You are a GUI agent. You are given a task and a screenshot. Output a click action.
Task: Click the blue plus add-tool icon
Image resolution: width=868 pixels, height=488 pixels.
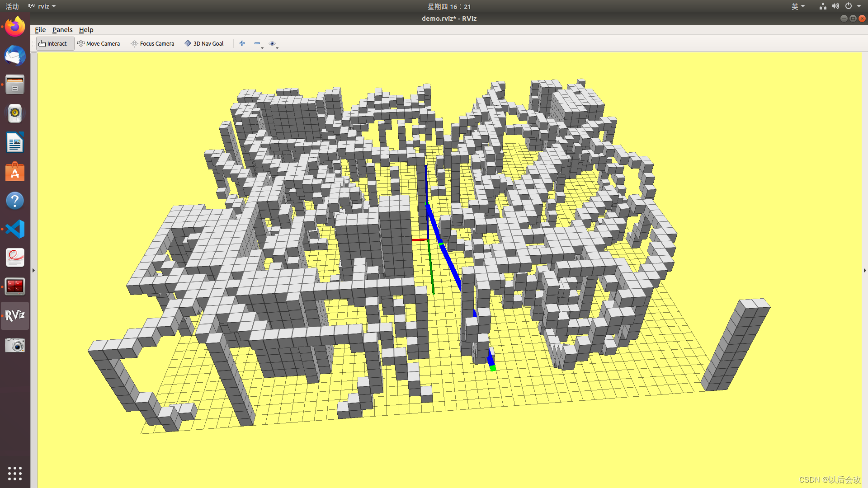(242, 44)
